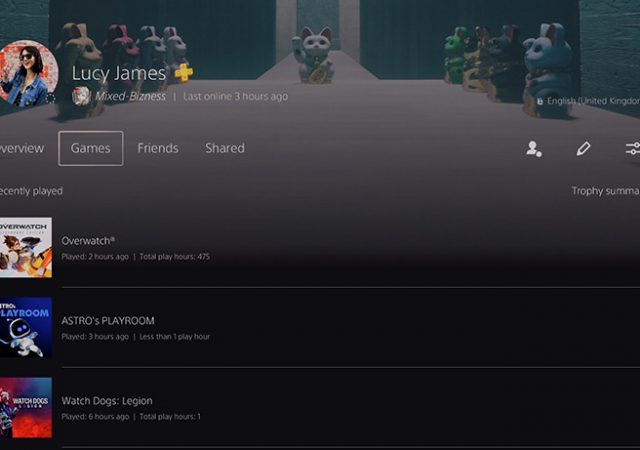This screenshot has width=640, height=450.
Task: Open the Shared tab
Action: tap(225, 148)
